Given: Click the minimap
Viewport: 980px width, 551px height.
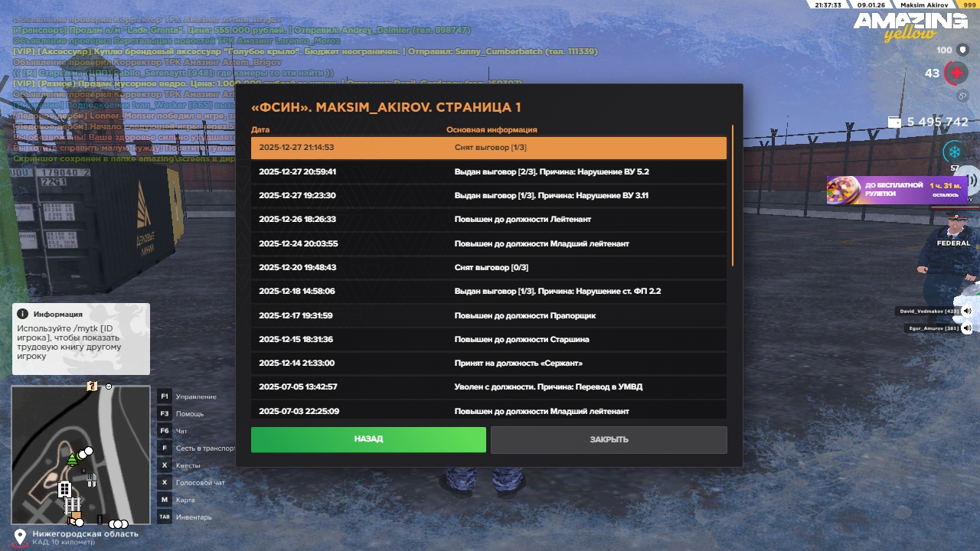Looking at the screenshot, I should pos(80,455).
